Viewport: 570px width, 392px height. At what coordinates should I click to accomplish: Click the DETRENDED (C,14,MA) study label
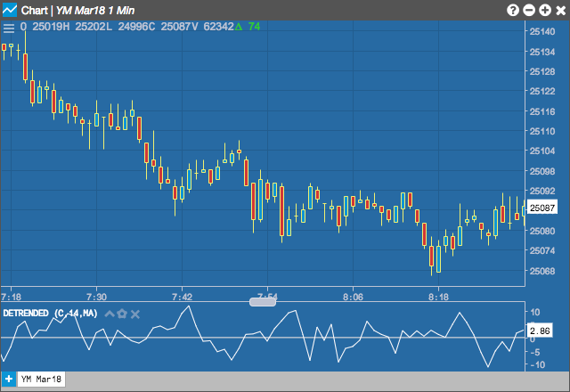(x=50, y=313)
